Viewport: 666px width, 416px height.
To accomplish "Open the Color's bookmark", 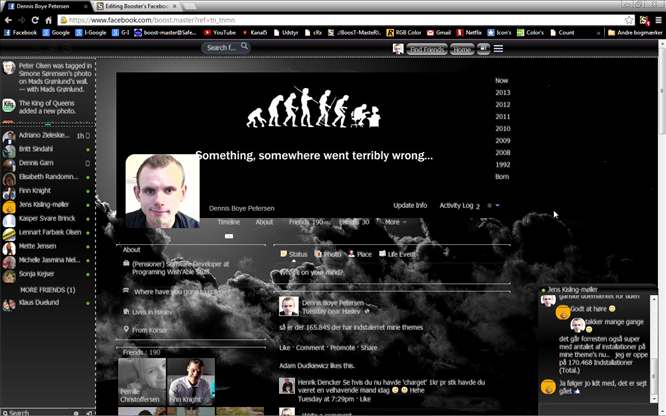I will point(530,32).
